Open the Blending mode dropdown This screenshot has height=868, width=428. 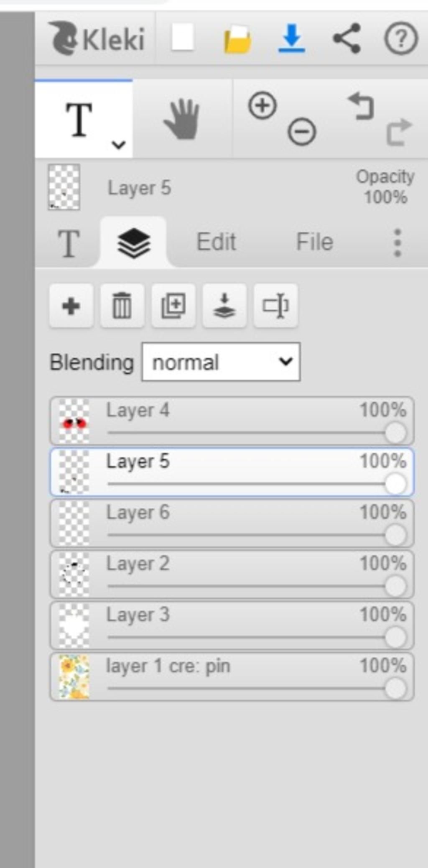221,362
